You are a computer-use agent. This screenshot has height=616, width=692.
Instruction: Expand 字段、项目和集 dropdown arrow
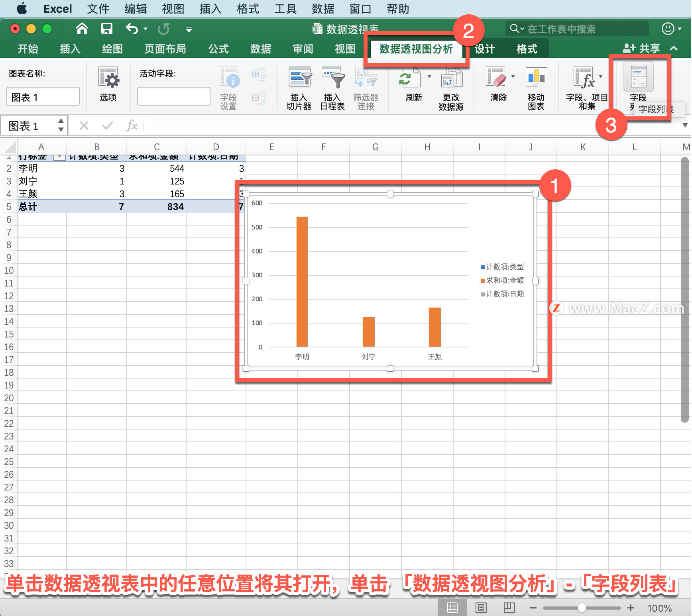tap(601, 76)
